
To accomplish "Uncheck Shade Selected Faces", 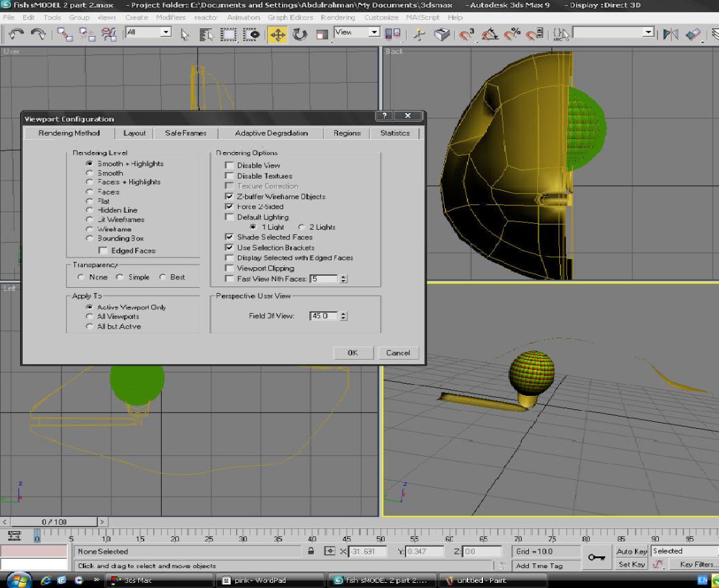I will pos(230,237).
